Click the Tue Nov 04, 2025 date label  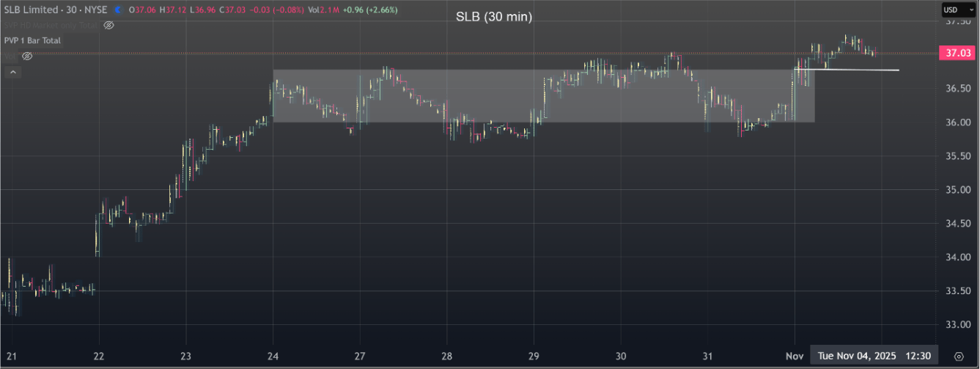pos(857,357)
